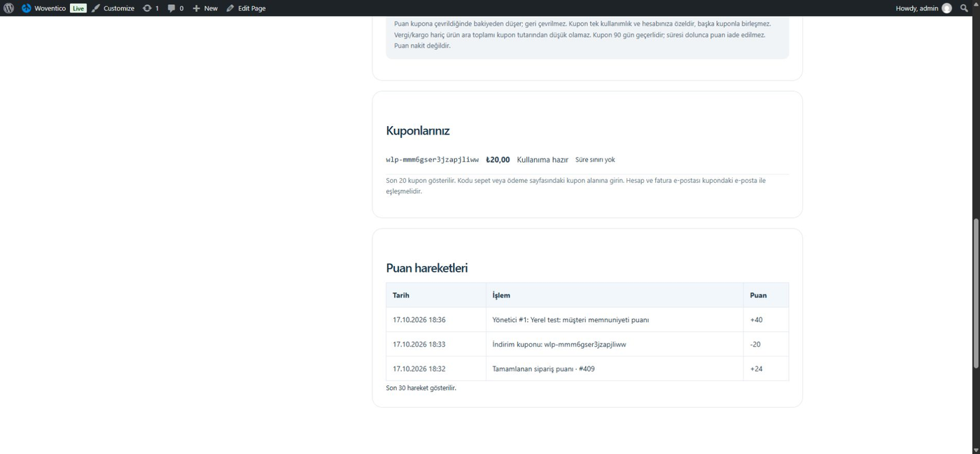Click Edit Page in the admin bar
The width and height of the screenshot is (980, 454).
pyautogui.click(x=246, y=8)
